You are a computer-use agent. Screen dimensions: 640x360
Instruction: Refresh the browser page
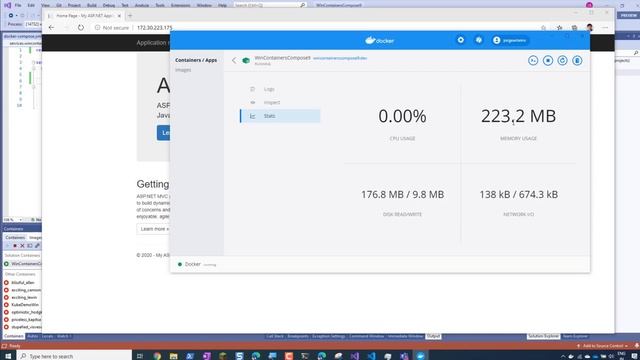[81, 27]
